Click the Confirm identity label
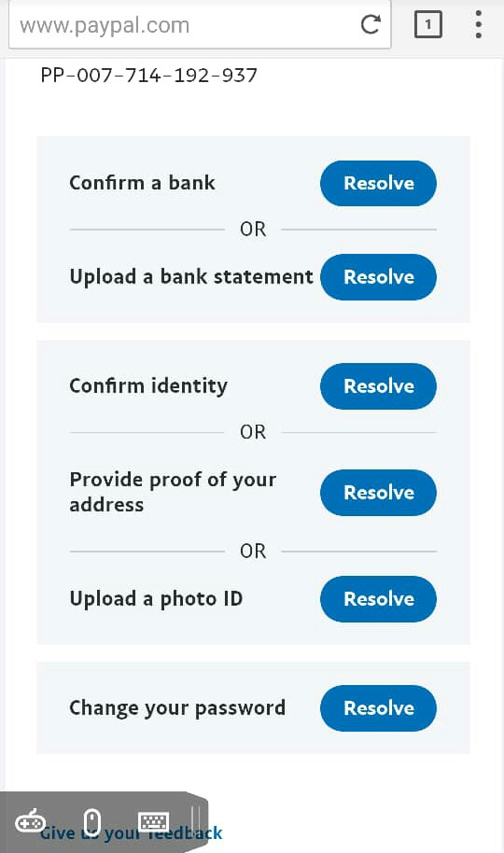 (148, 386)
